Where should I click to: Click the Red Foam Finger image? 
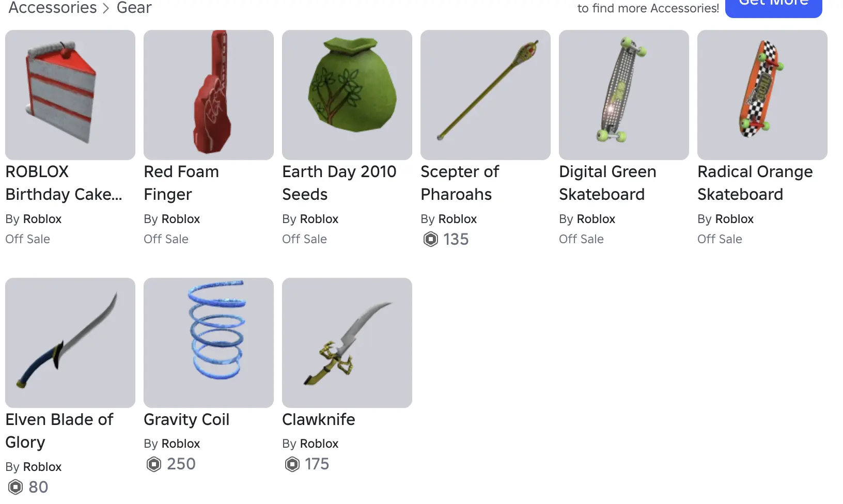point(209,95)
